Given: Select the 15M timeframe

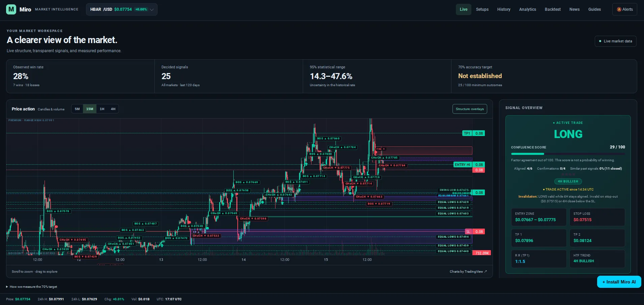Looking at the screenshot, I should click(x=90, y=109).
